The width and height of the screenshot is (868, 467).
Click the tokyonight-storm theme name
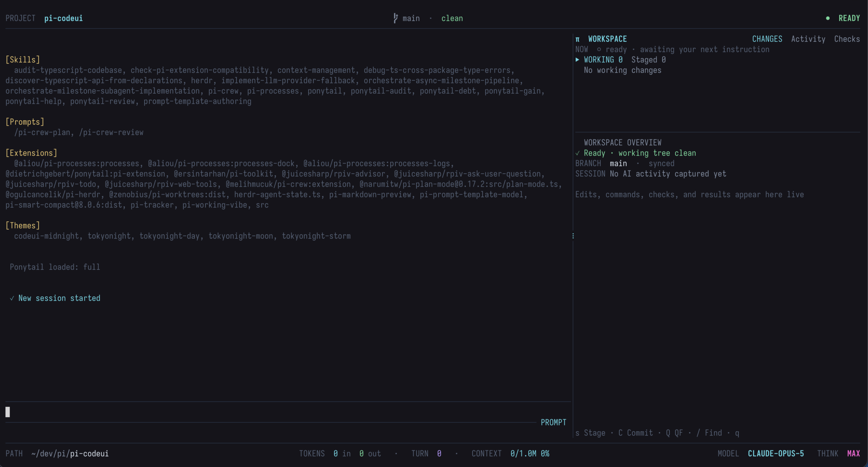[x=316, y=236]
